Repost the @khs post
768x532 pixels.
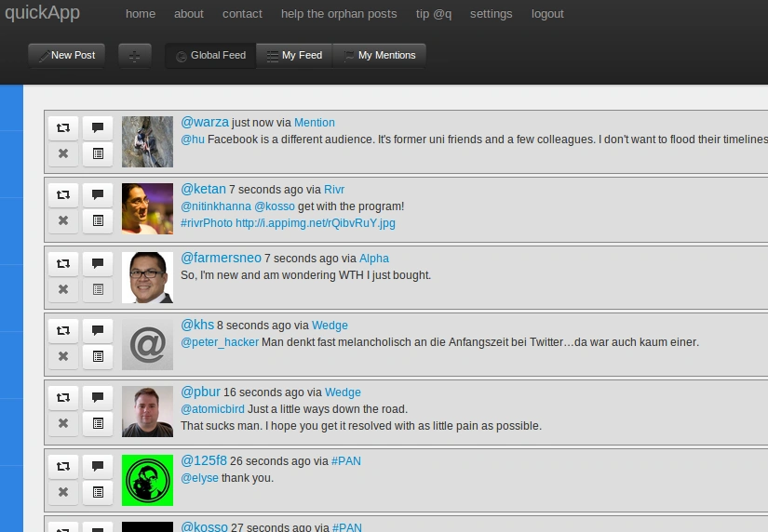63,331
